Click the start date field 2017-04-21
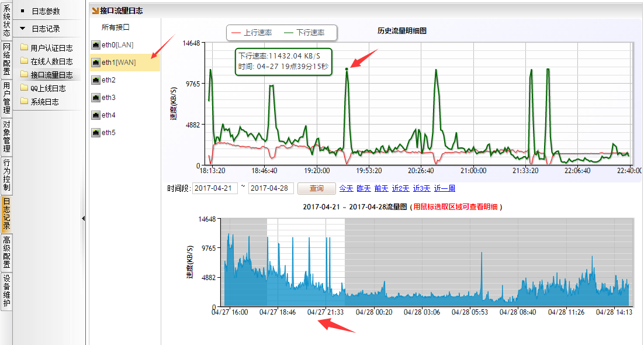The image size is (644, 345). (x=214, y=188)
